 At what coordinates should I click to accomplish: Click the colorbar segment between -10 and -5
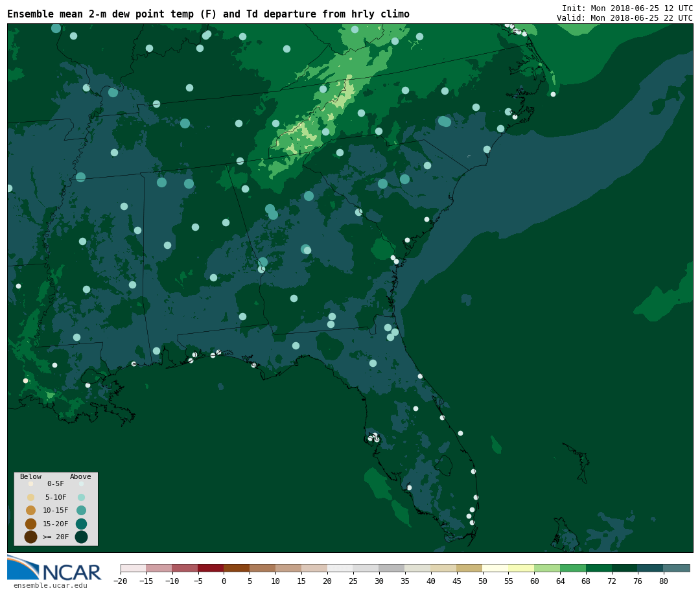[185, 568]
